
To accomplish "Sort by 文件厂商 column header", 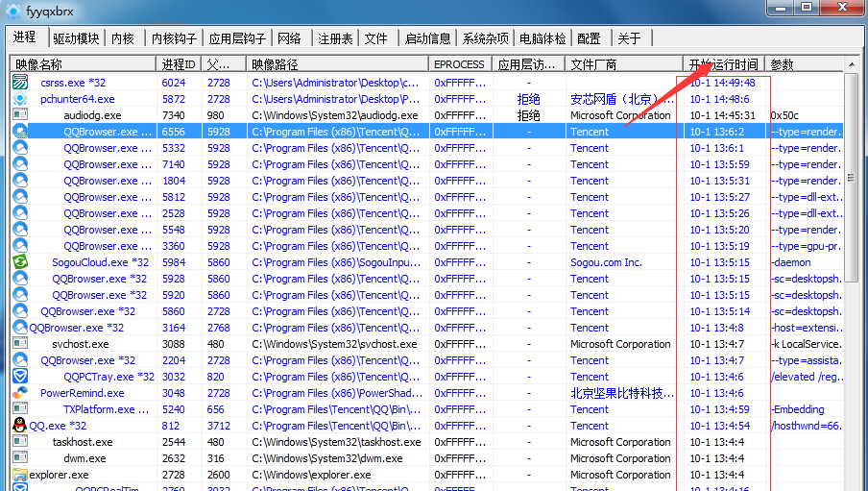I will [624, 64].
